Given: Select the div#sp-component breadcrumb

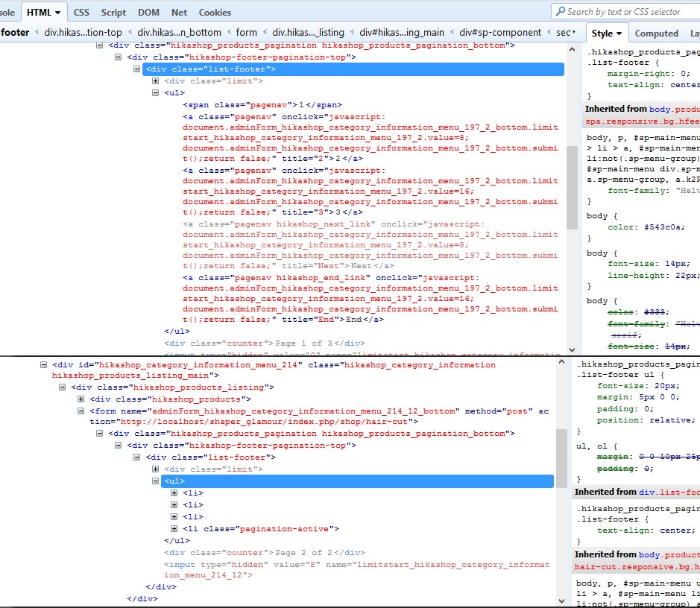Looking at the screenshot, I should pyautogui.click(x=499, y=33).
